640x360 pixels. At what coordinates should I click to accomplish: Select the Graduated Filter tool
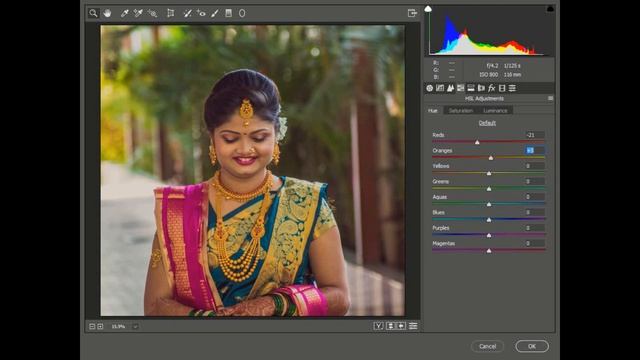coord(229,13)
